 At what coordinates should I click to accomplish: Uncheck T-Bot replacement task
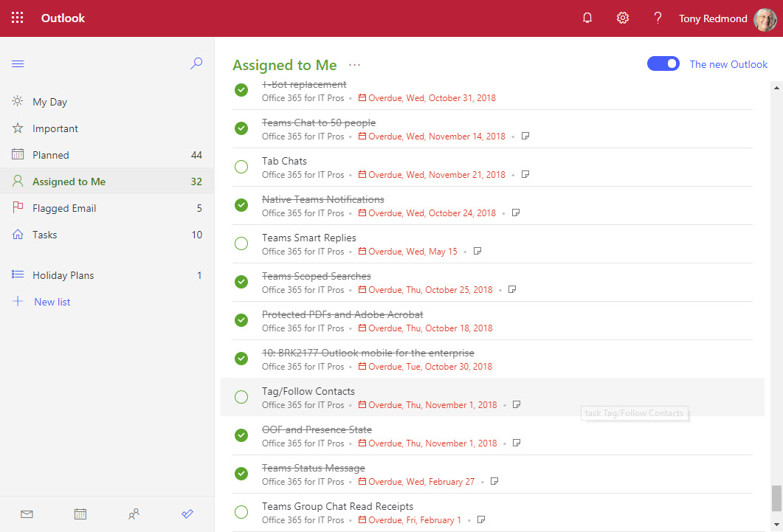241,90
